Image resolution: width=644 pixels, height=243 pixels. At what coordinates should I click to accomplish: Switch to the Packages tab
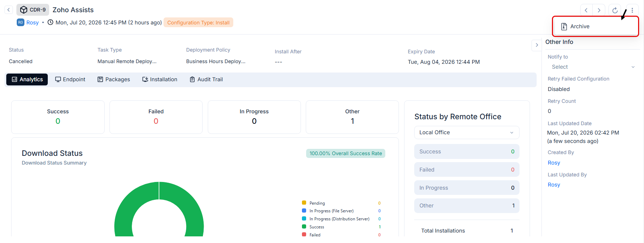click(x=114, y=79)
